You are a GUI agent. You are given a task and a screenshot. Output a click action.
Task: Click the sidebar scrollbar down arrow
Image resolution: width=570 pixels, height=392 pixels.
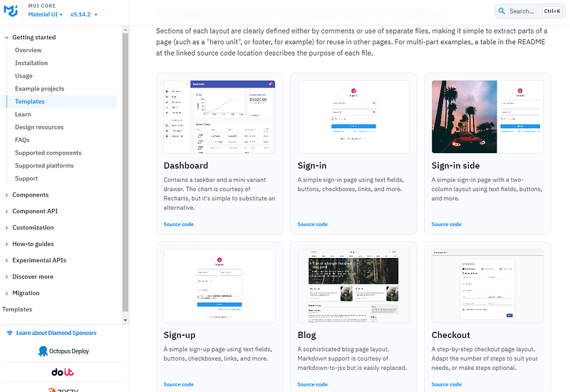pos(125,320)
